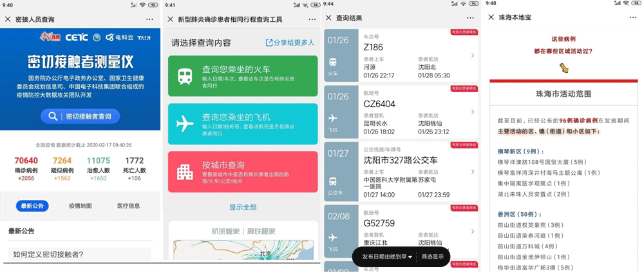Click the 治愈人数 11075 statistic
The width and height of the screenshot is (644, 276).
pos(98,169)
